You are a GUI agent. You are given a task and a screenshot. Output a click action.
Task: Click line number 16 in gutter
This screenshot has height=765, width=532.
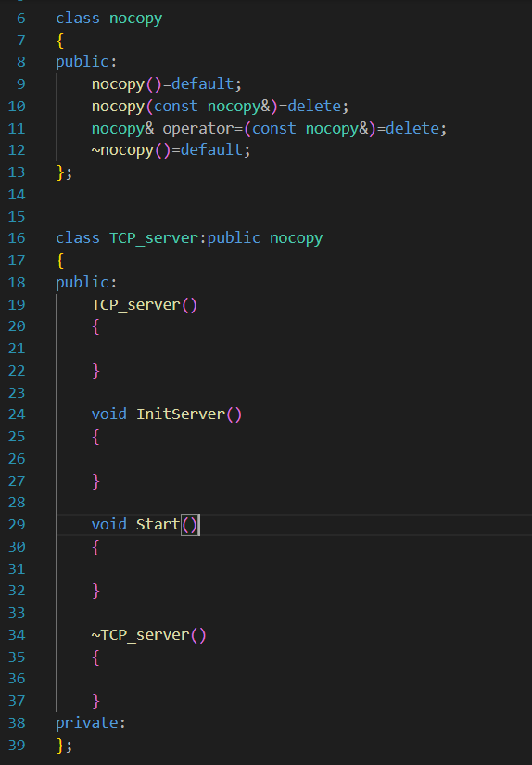click(17, 238)
